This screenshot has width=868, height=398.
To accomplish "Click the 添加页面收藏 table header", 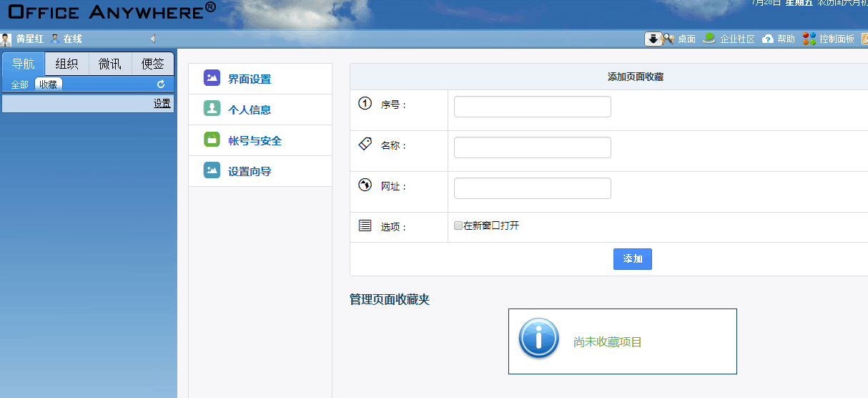I will [636, 77].
